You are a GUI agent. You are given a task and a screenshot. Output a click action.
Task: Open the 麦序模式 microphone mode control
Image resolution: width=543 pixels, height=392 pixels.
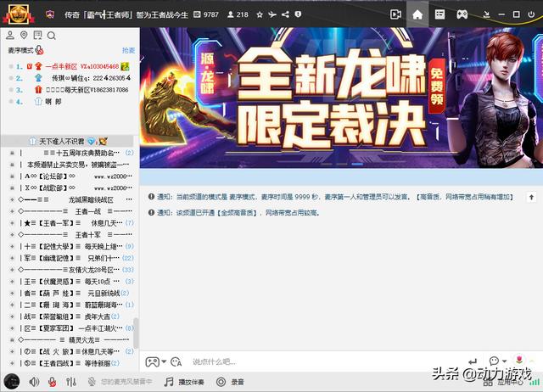(x=26, y=50)
